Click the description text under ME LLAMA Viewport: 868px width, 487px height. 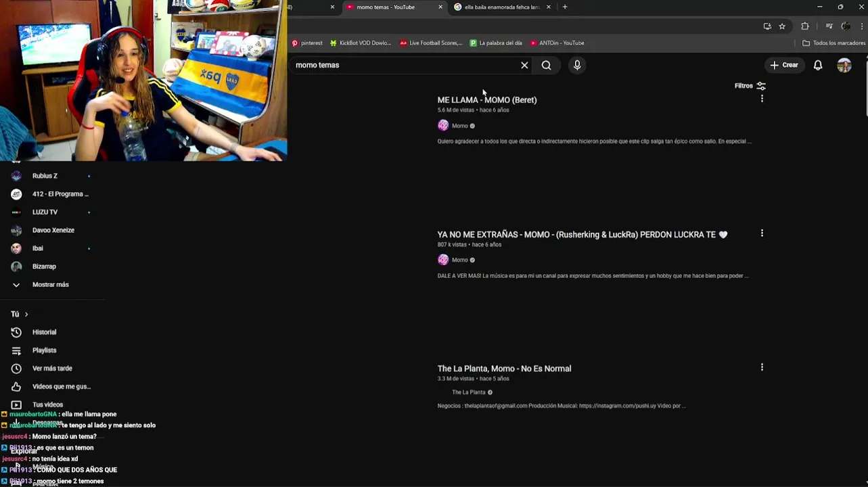click(x=594, y=141)
